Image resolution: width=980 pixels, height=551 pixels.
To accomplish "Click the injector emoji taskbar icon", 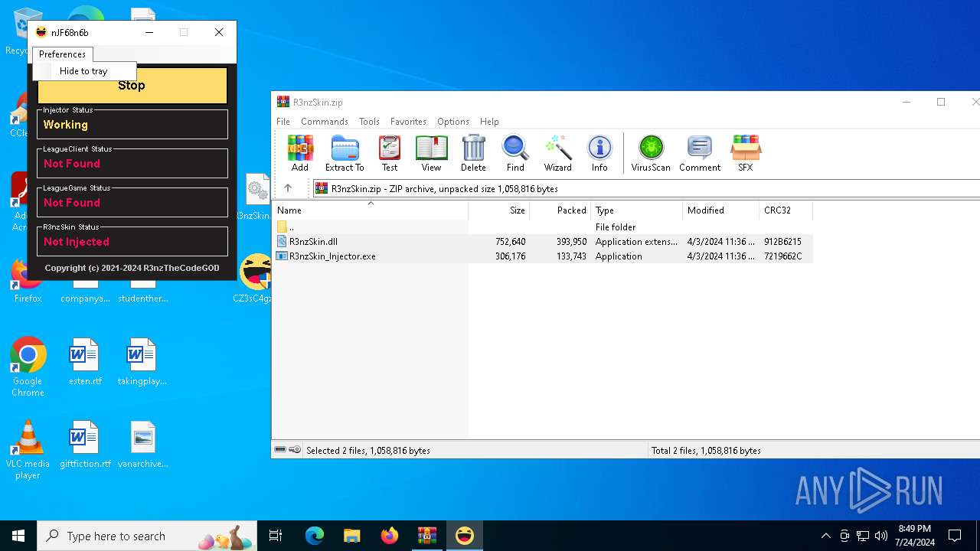I will coord(465,536).
